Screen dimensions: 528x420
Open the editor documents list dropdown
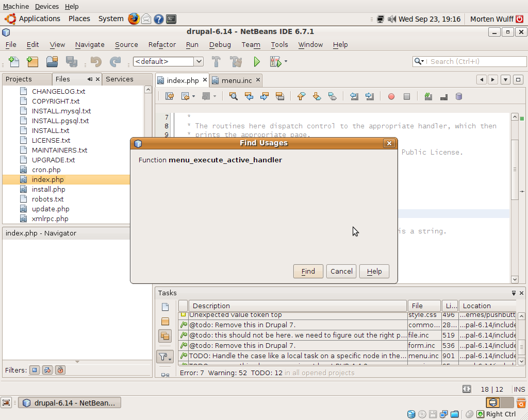pos(505,80)
